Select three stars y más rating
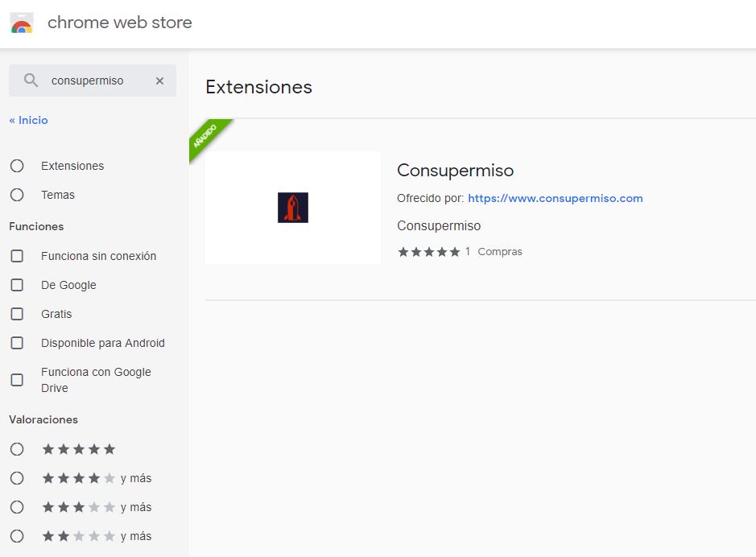The height and width of the screenshot is (557, 756). 17,507
